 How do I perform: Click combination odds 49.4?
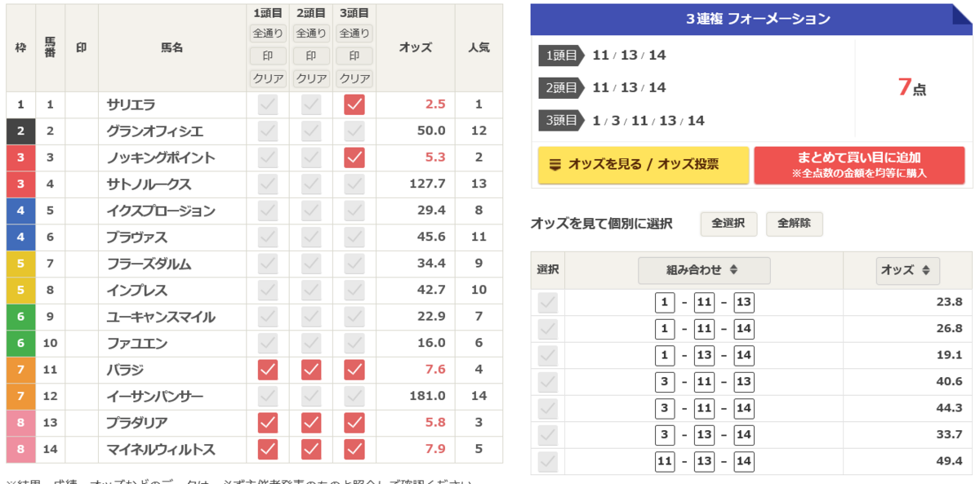[x=949, y=462]
